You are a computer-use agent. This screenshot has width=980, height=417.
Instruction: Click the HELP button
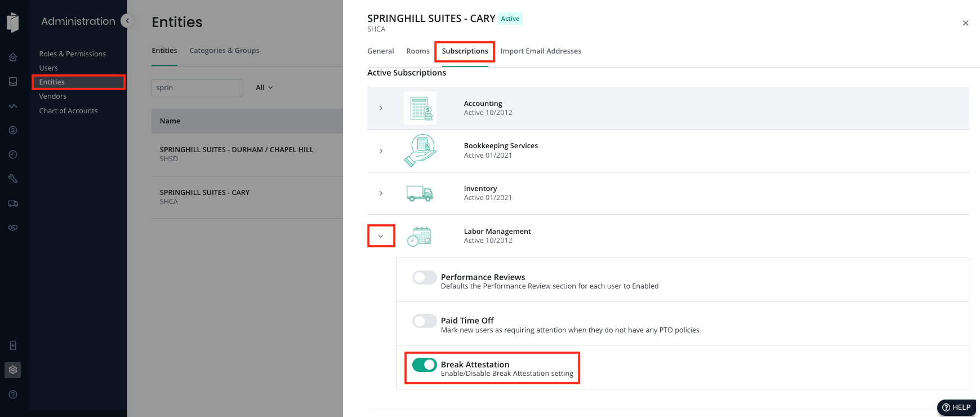[x=956, y=407]
